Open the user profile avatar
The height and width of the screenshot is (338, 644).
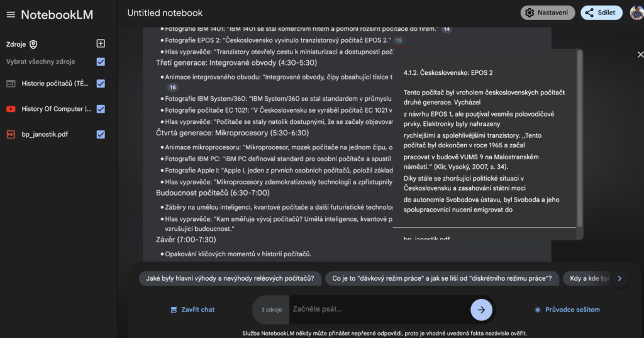(x=637, y=13)
